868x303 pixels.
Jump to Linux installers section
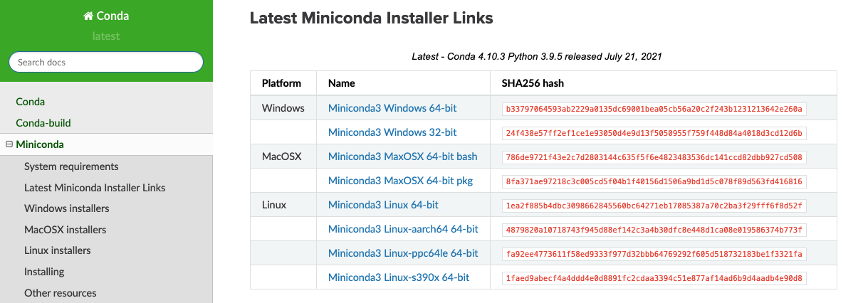(58, 250)
